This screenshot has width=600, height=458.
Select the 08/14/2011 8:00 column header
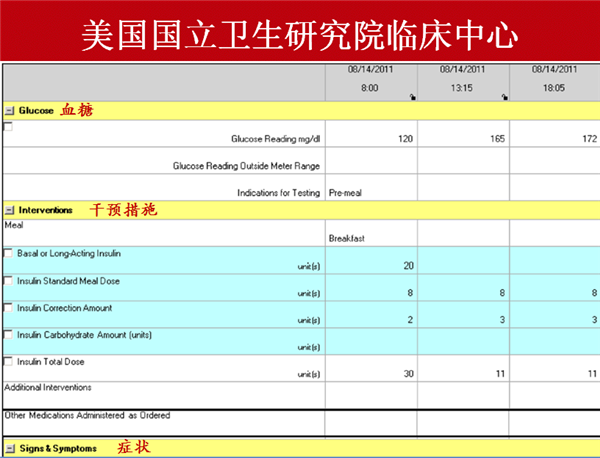371,82
